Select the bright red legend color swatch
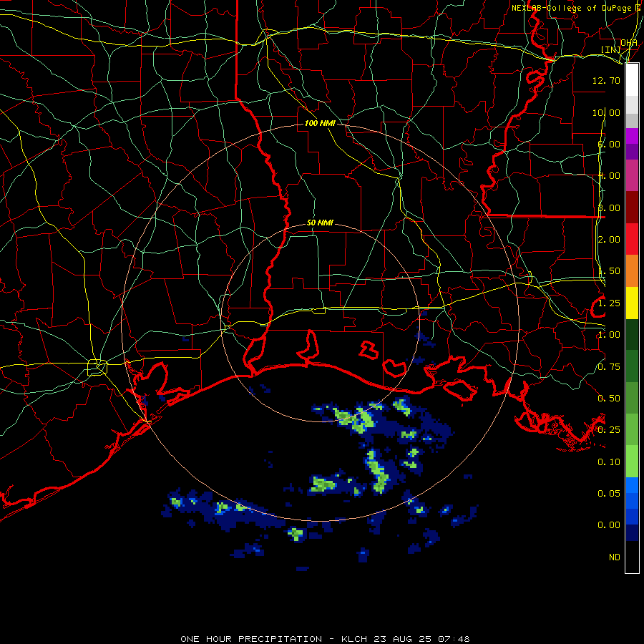Screen dimensions: 644x644 coord(632,239)
